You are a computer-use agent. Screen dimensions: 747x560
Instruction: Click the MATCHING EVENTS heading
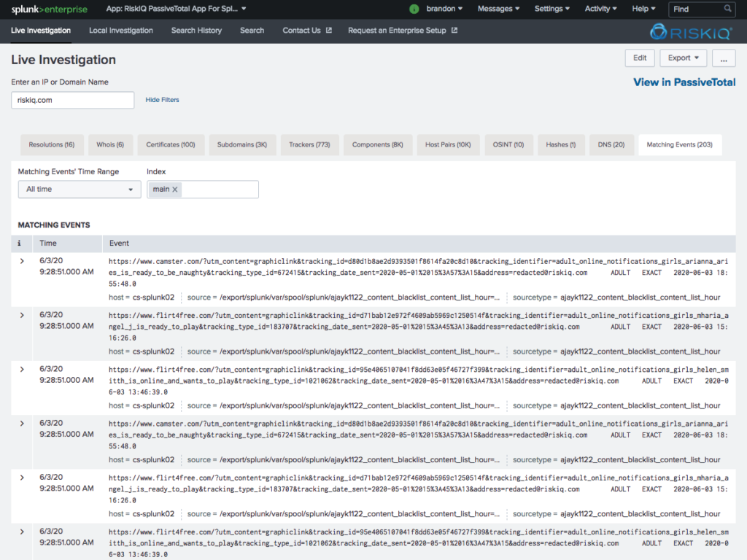click(x=54, y=225)
